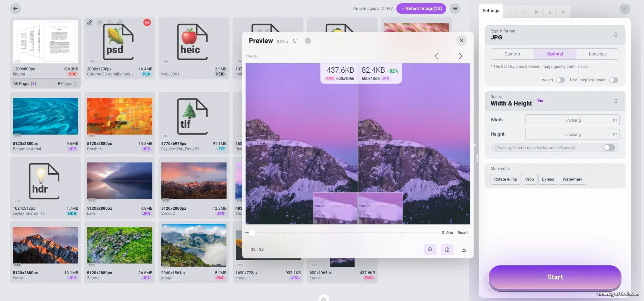Toggle split compare view icon in Preview
Screen dimensions: 644x301
(447, 249)
